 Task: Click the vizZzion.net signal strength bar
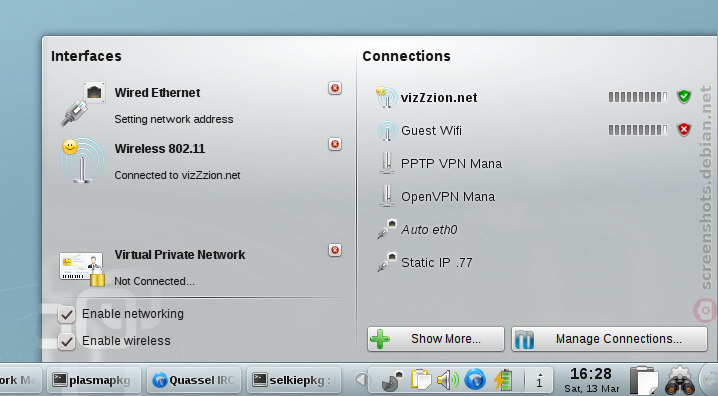coord(638,97)
